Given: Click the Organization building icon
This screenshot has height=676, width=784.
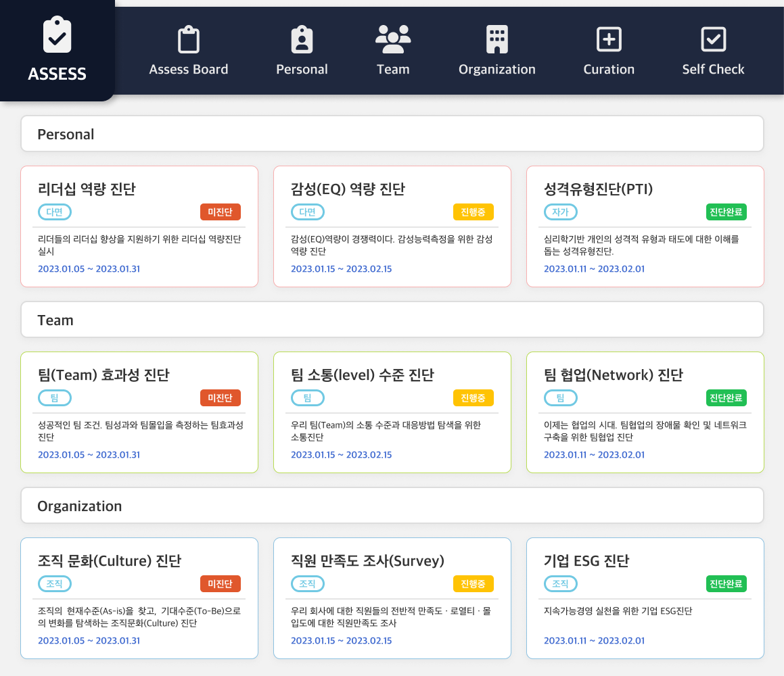Looking at the screenshot, I should coord(497,39).
